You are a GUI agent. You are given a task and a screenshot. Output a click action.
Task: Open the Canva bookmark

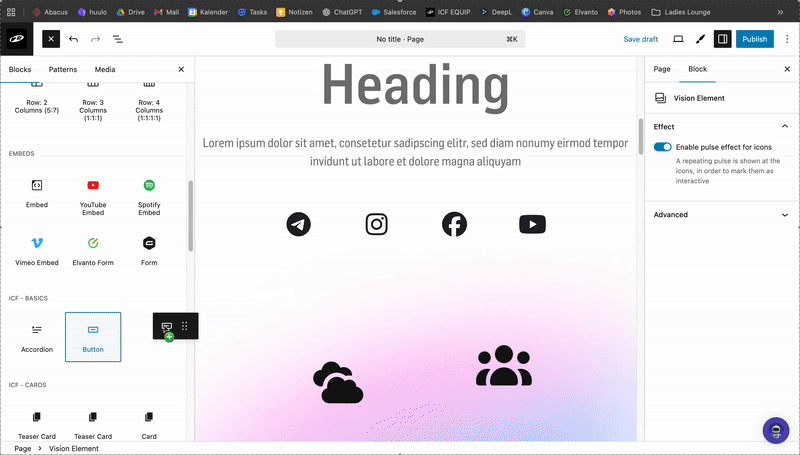point(537,12)
